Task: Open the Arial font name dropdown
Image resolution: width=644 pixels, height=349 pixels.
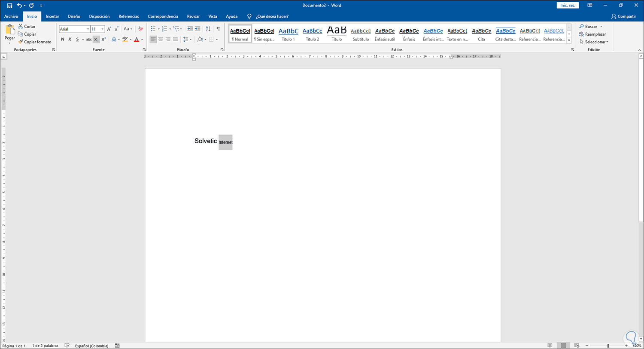Action: point(88,29)
